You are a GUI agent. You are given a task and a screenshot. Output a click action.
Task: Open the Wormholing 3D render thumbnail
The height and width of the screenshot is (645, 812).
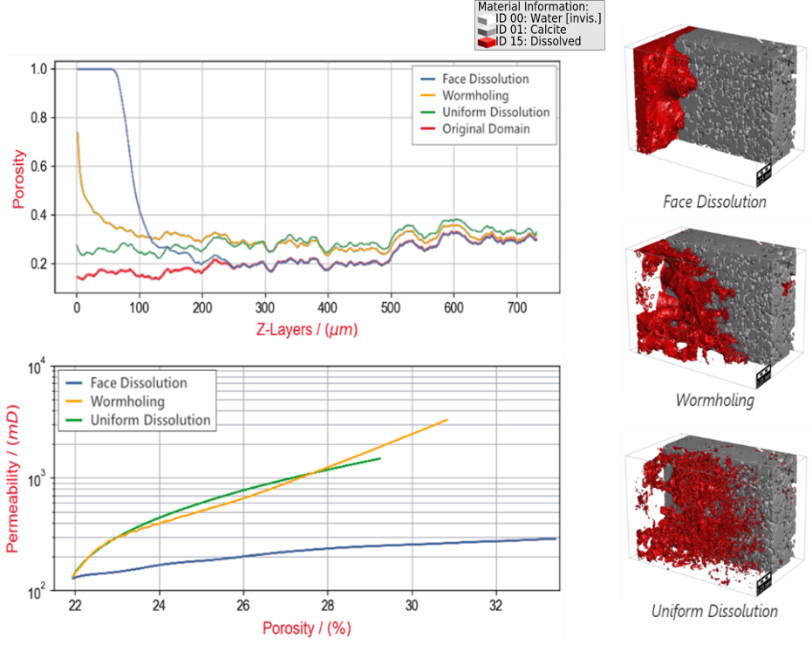click(x=712, y=310)
